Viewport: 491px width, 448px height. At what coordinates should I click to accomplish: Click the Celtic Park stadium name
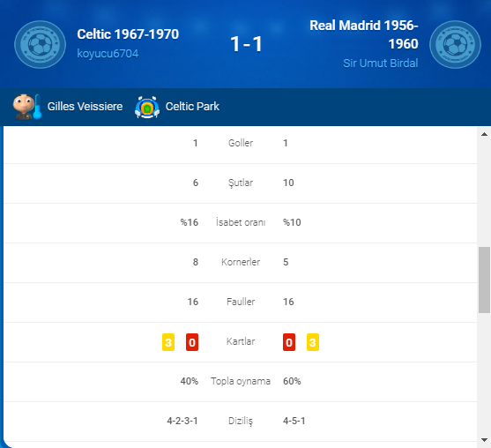click(192, 107)
